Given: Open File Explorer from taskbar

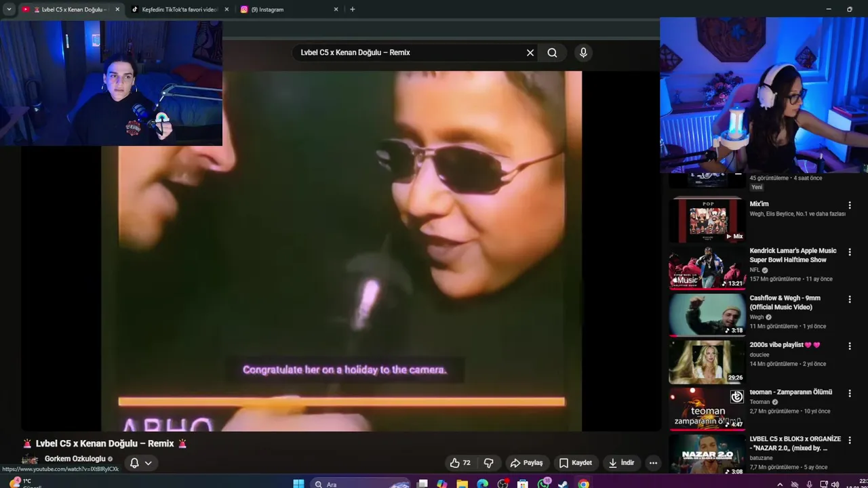Looking at the screenshot, I should (x=462, y=484).
